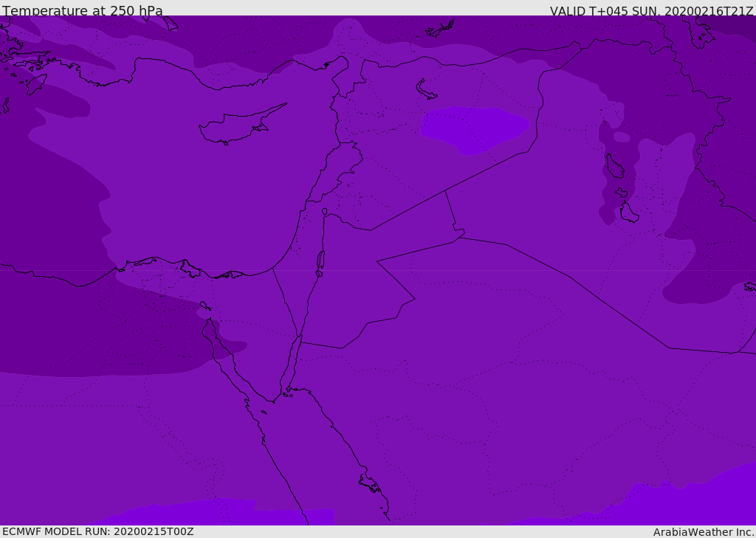Select the bright purple patch over Syria
The image size is (756, 538).
[x=472, y=127]
